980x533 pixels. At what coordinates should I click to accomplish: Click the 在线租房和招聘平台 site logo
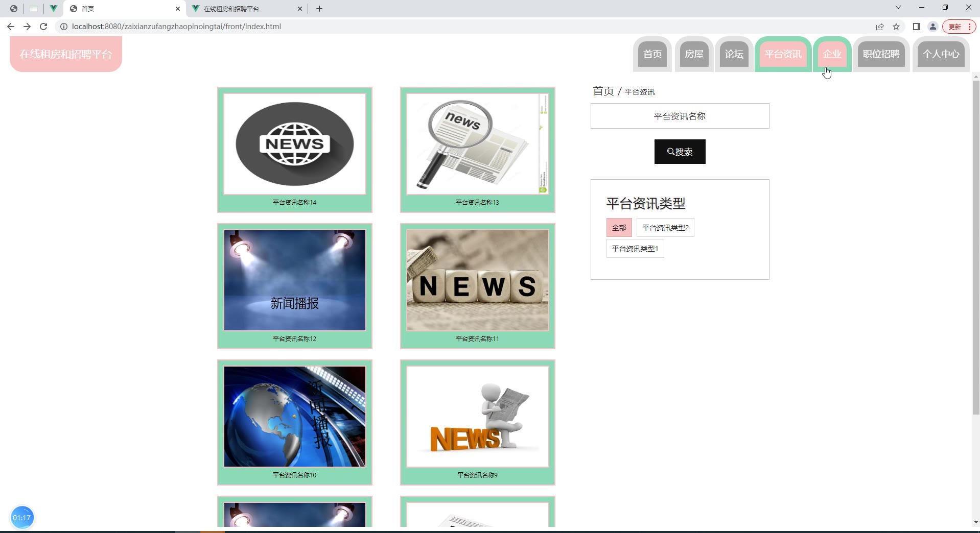66,54
